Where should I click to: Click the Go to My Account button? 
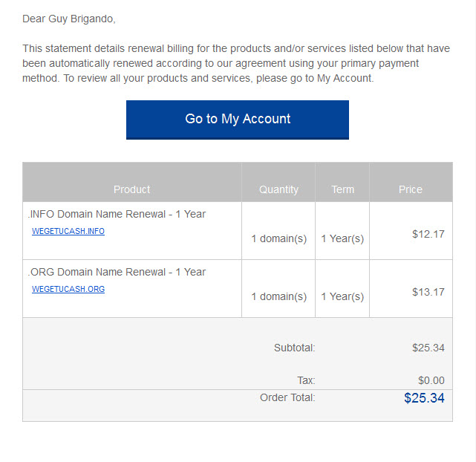tap(238, 120)
